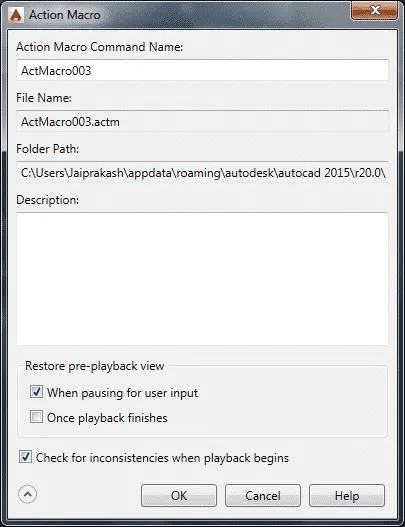This screenshot has width=405, height=527.
Task: Click the 'File Name:' label
Action: (44, 98)
